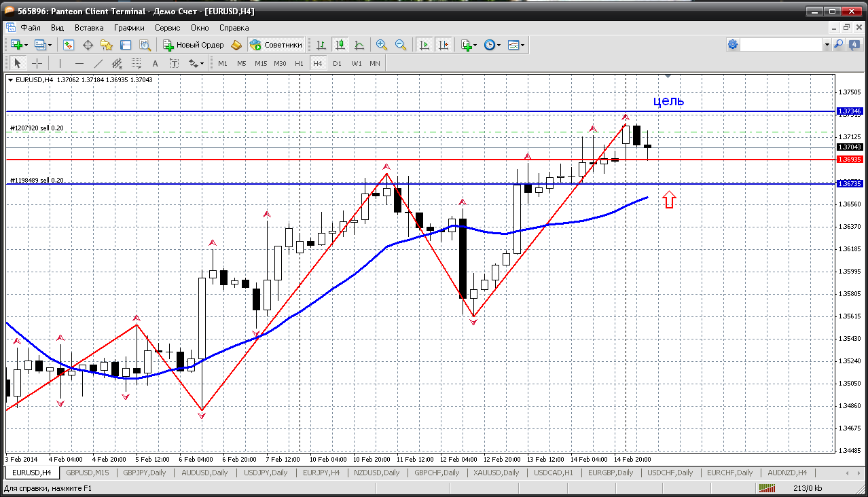Click the EURUSD,H4 chart title triangle
Image resolution: width=868 pixels, height=497 pixels.
[10, 79]
